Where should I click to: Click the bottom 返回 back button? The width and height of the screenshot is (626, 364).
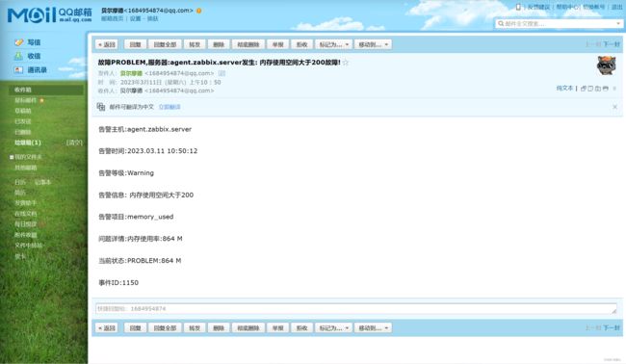[107, 327]
